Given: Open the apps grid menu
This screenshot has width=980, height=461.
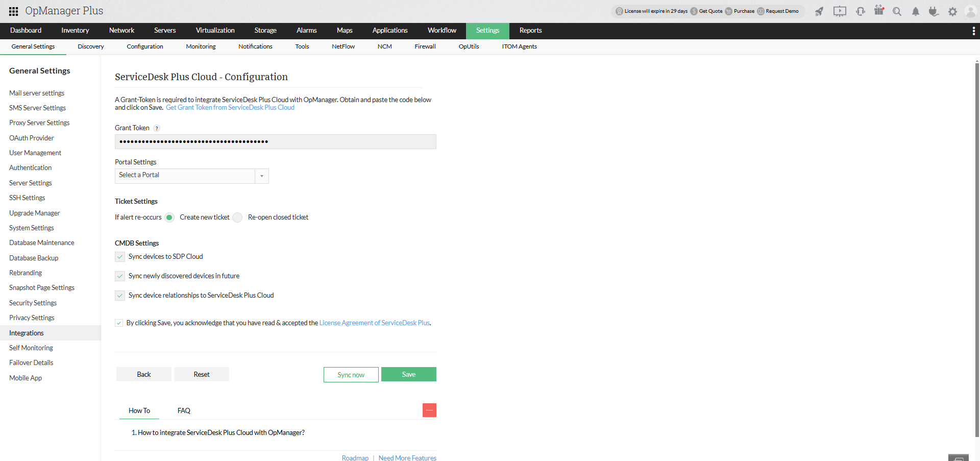Looking at the screenshot, I should click(14, 11).
